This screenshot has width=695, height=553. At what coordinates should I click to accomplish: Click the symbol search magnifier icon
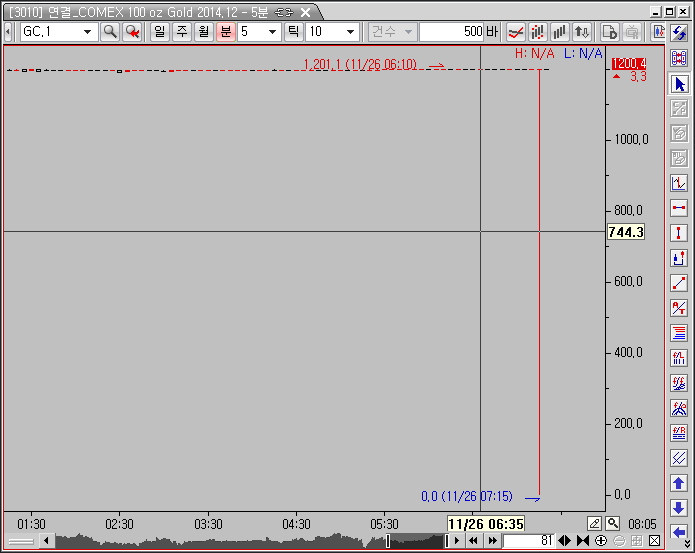(x=110, y=32)
